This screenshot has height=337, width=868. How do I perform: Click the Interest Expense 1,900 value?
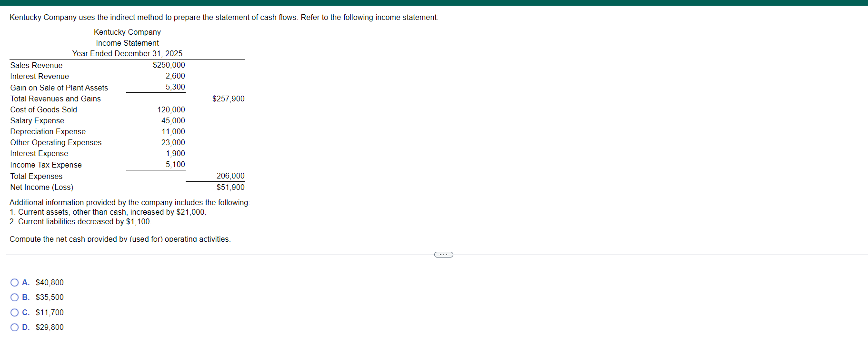[x=175, y=154]
